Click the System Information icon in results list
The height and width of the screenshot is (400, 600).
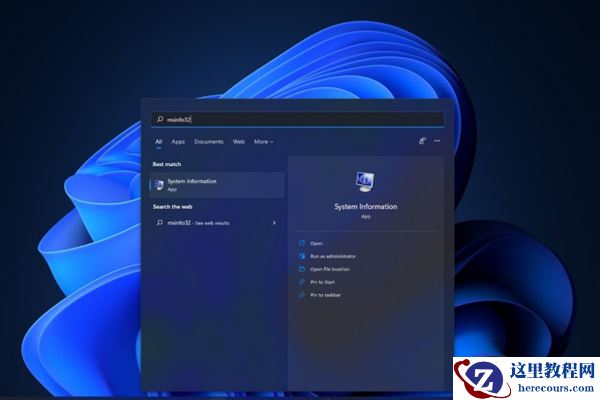159,185
